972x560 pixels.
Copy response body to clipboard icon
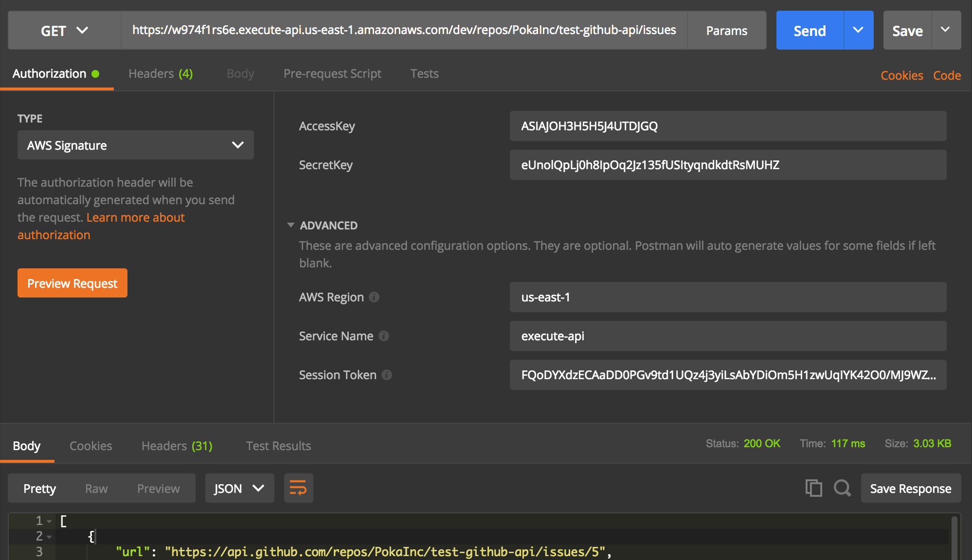point(813,488)
